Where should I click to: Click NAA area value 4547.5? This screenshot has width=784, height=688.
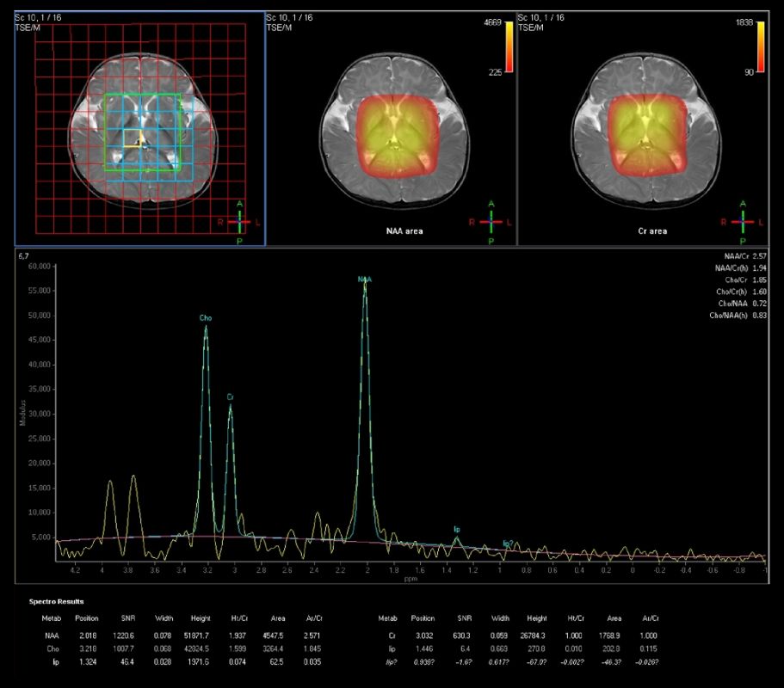[x=273, y=636]
